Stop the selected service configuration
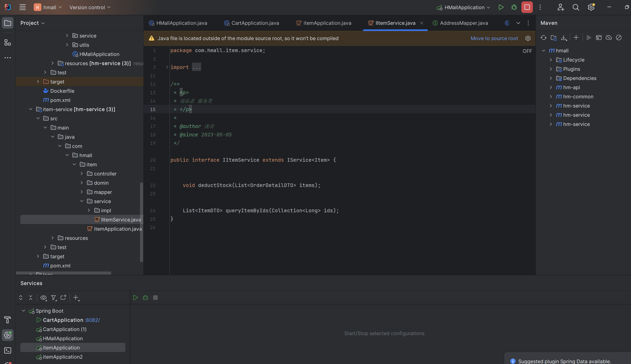Screen dimensions: 631x364 tap(155, 298)
